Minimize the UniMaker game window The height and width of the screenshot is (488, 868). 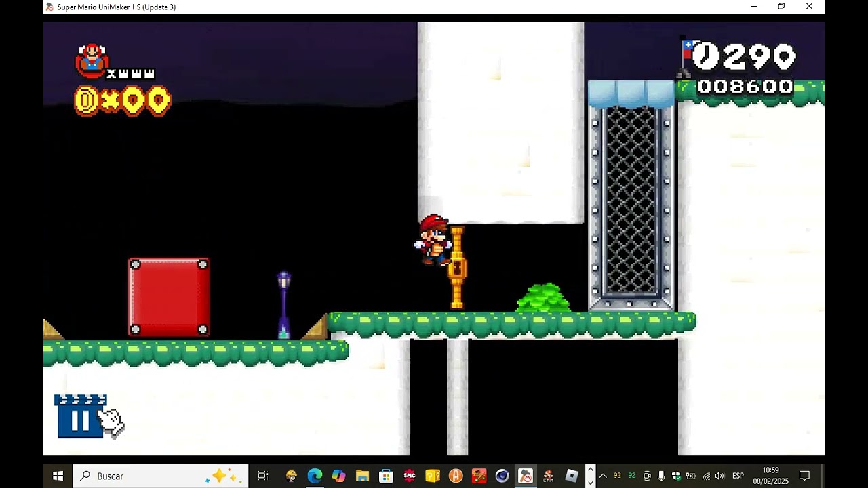coord(753,7)
